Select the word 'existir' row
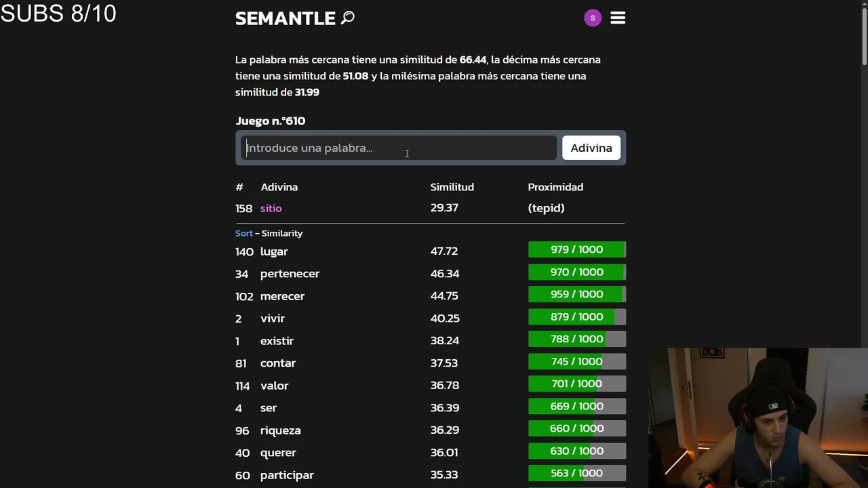868x488 pixels. [277, 341]
